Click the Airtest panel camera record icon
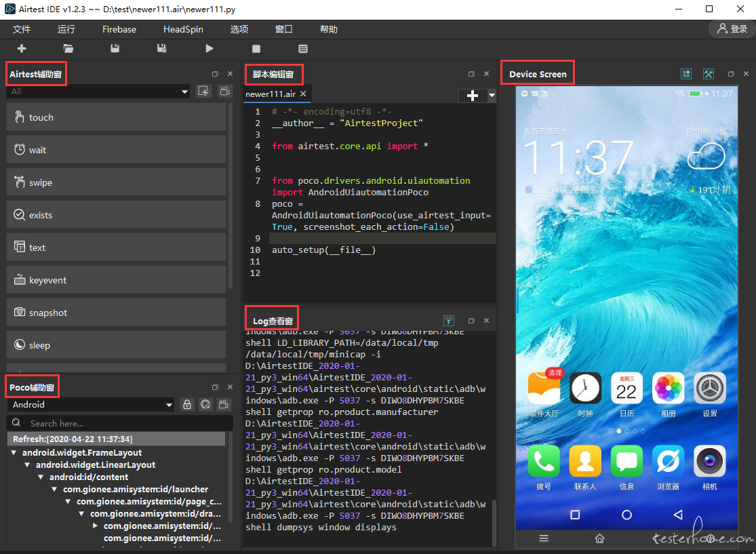The width and height of the screenshot is (756, 554). pyautogui.click(x=224, y=91)
